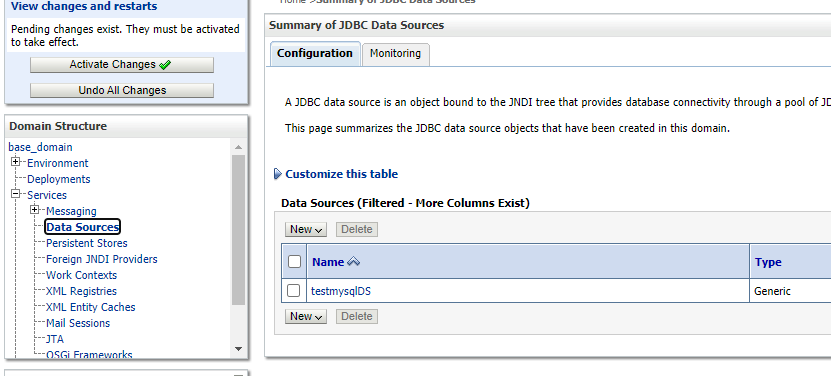Open XML Registries tree item
Viewport: 831px width, 376px height.
click(x=82, y=291)
